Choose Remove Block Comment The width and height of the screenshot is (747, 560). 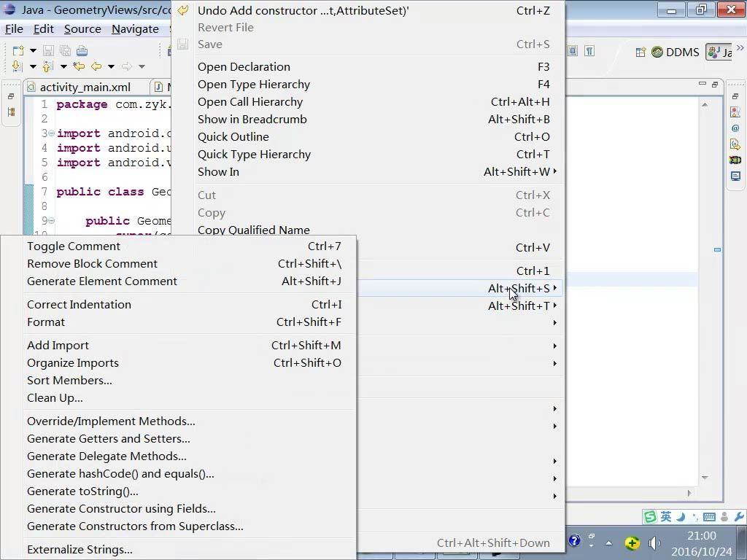pos(179,264)
